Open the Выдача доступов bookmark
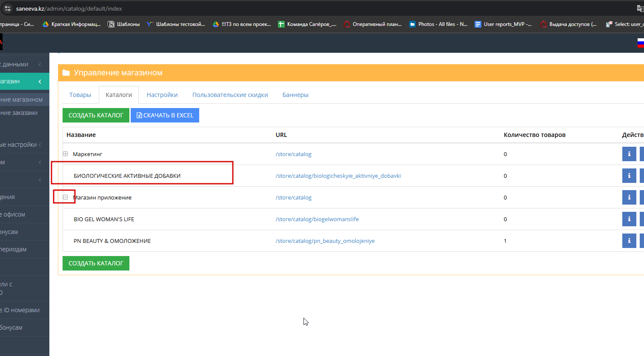This screenshot has width=644, height=356. point(569,24)
